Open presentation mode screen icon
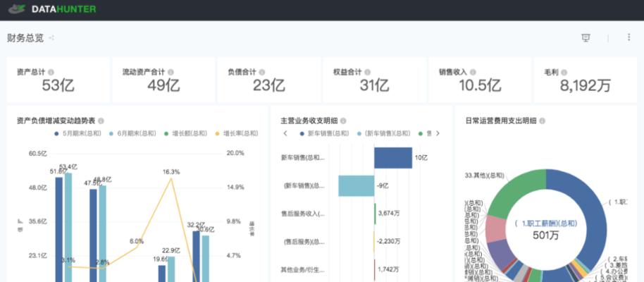 [x=586, y=38]
